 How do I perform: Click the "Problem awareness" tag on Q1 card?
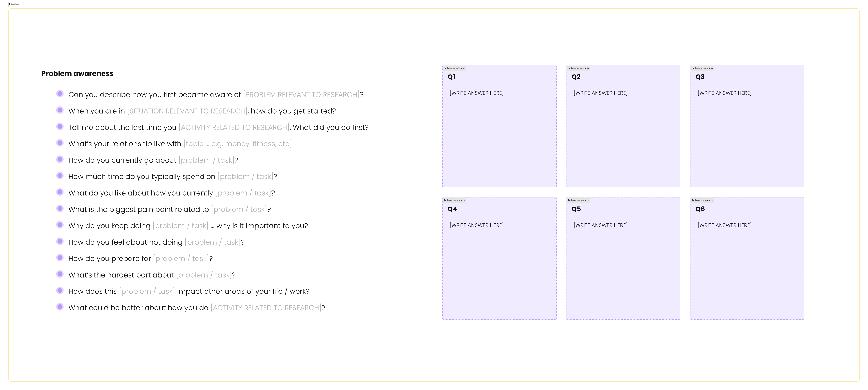454,68
